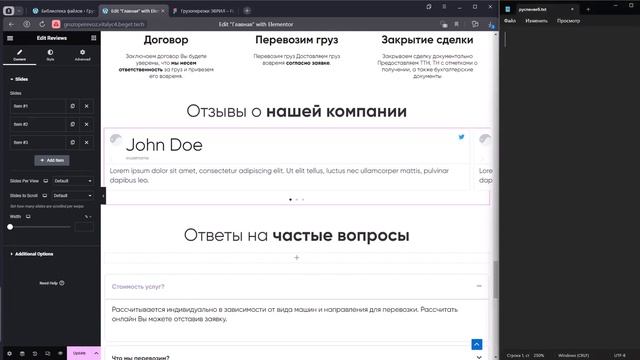
Task: Remove slide Item #1
Action: (x=87, y=106)
